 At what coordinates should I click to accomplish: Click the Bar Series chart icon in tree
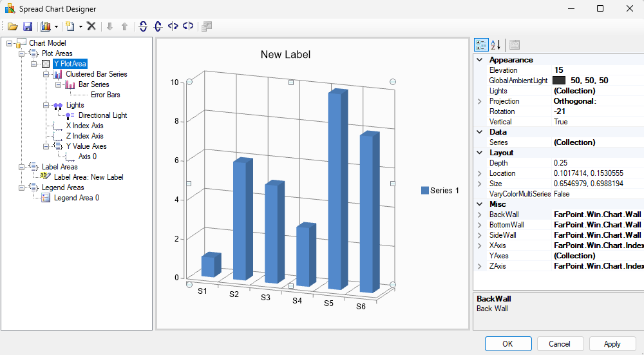[x=70, y=84]
